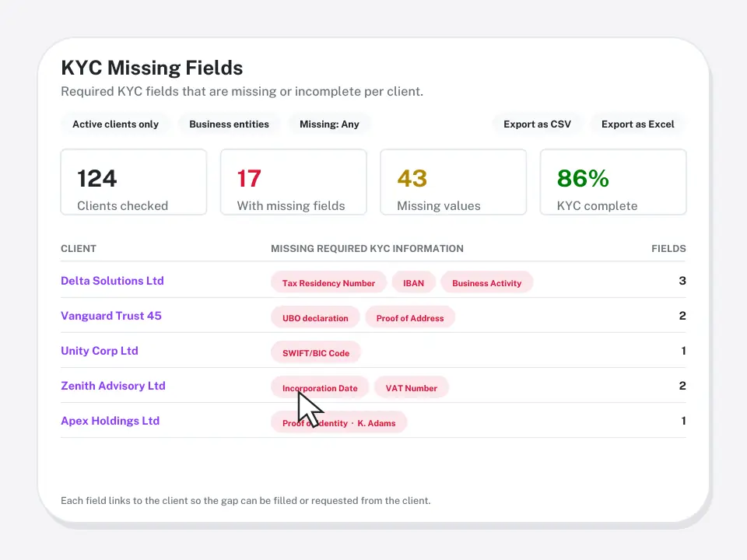The width and height of the screenshot is (747, 560).
Task: Click field count 1 for Apex Holdings Ltd
Action: [x=684, y=421]
